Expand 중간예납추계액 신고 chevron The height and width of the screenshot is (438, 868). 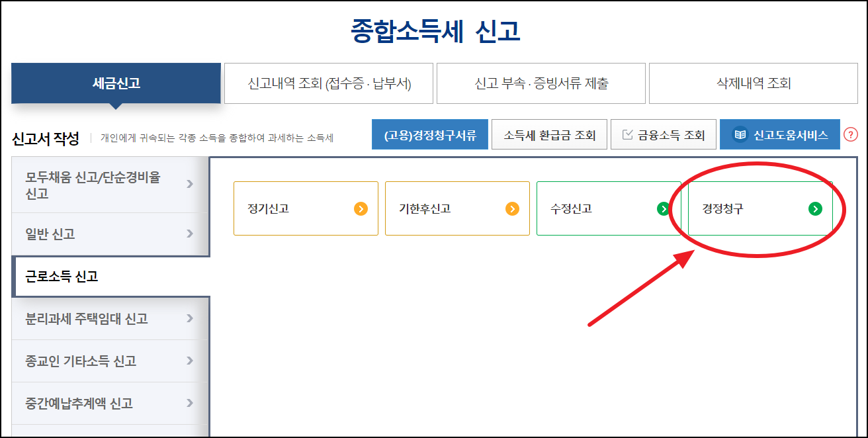[x=190, y=403]
